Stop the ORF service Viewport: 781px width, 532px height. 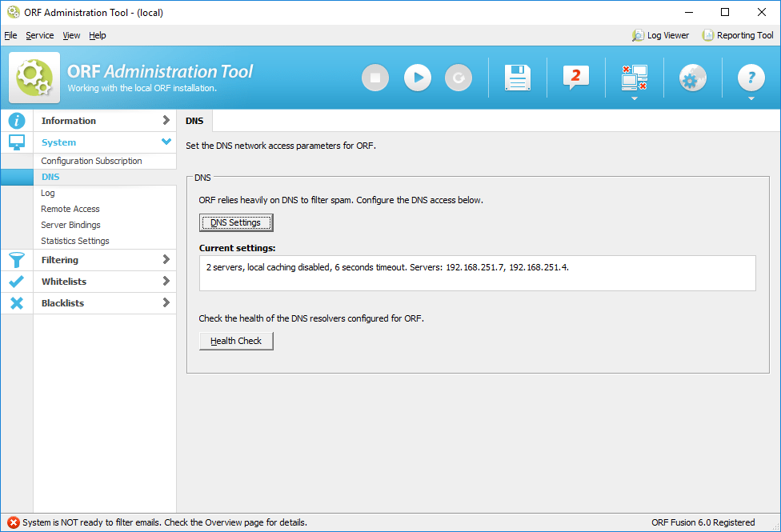375,78
